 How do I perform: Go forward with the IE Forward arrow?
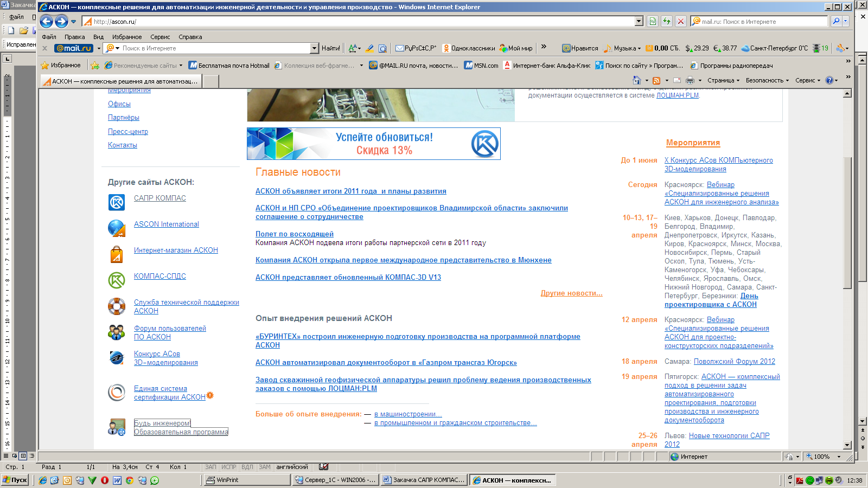click(61, 22)
